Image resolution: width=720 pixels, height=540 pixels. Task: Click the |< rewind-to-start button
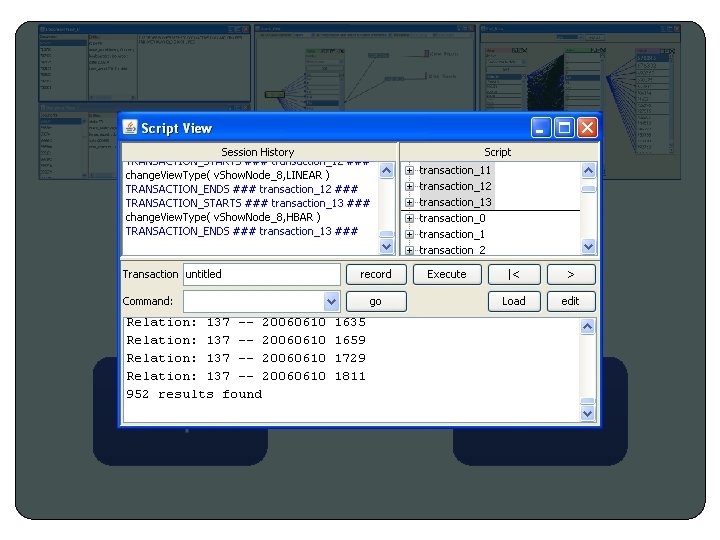point(514,275)
